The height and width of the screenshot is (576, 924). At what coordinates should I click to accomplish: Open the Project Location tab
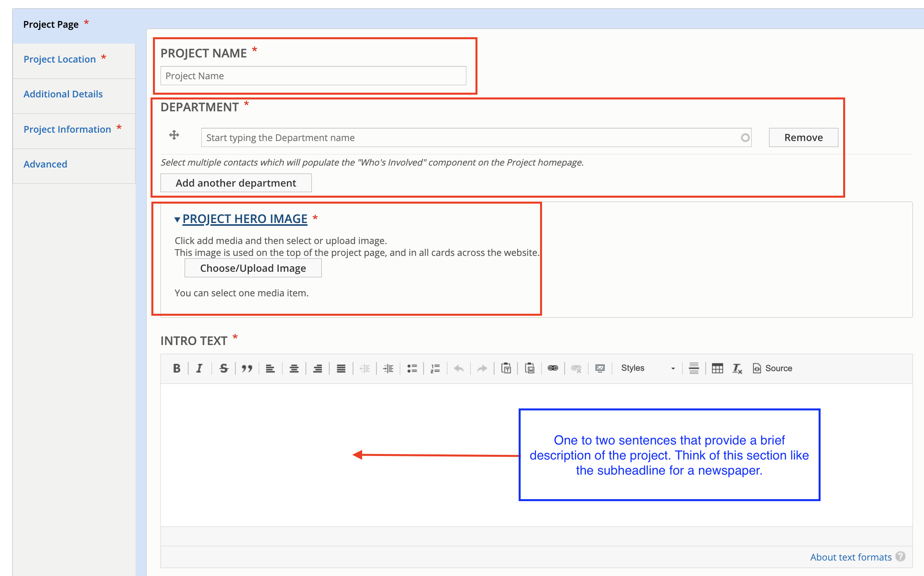coord(60,59)
